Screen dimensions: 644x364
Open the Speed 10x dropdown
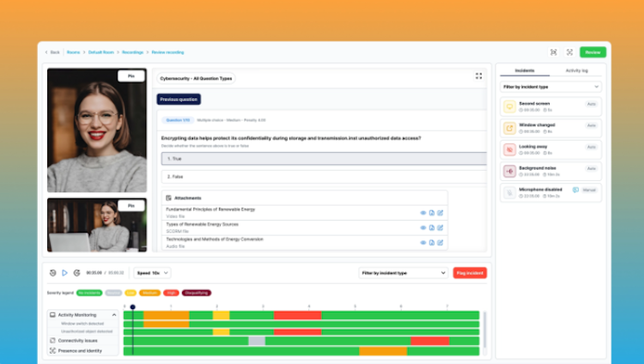click(x=152, y=273)
